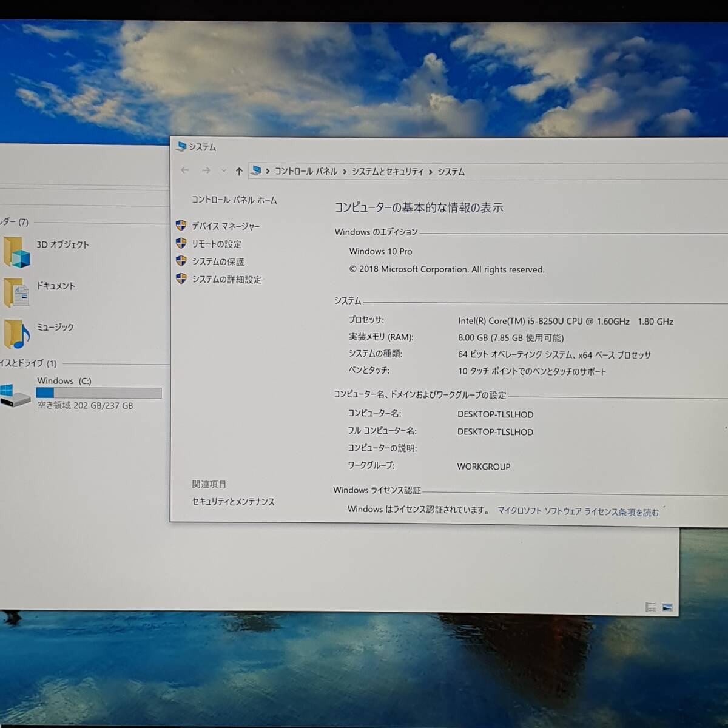Click ドキュメント folder label
This screenshot has width=728, height=728.
[x=56, y=286]
